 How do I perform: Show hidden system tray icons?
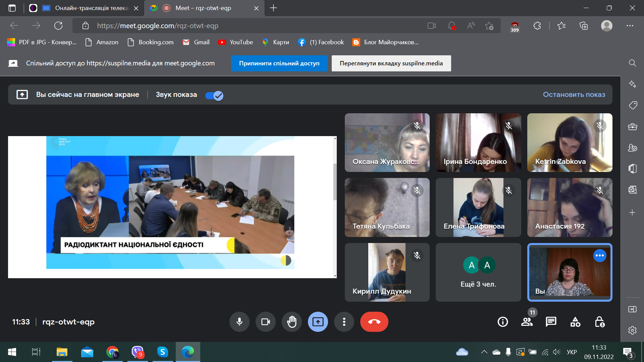484,352
